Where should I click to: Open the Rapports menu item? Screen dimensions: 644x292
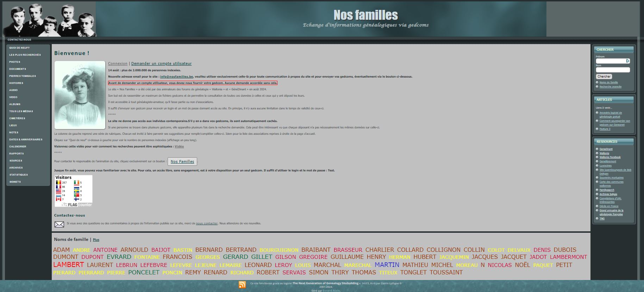[x=17, y=154]
